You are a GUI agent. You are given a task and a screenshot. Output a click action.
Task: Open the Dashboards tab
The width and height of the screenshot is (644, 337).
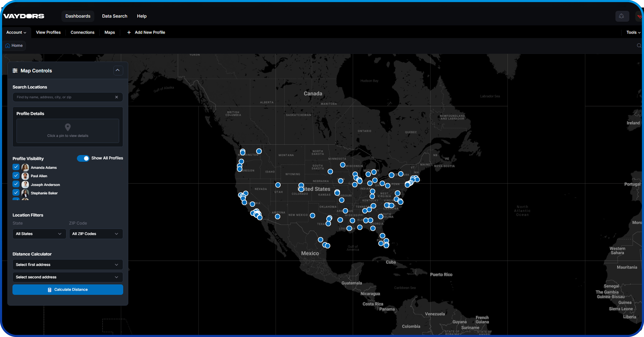[78, 16]
